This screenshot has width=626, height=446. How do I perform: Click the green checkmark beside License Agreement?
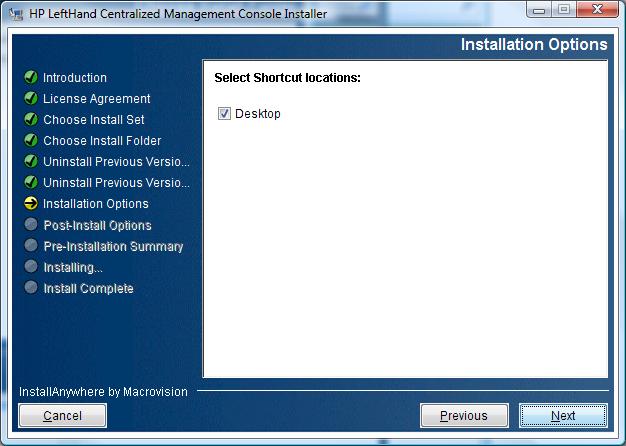pos(31,98)
